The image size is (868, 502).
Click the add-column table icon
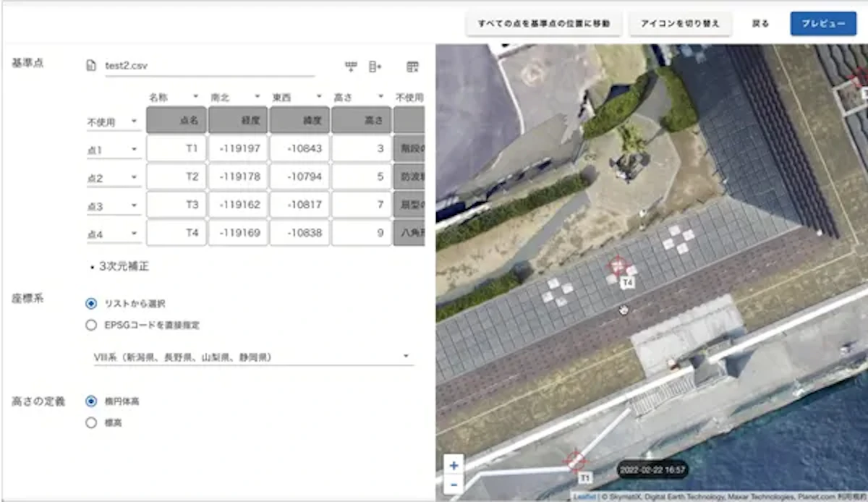375,67
